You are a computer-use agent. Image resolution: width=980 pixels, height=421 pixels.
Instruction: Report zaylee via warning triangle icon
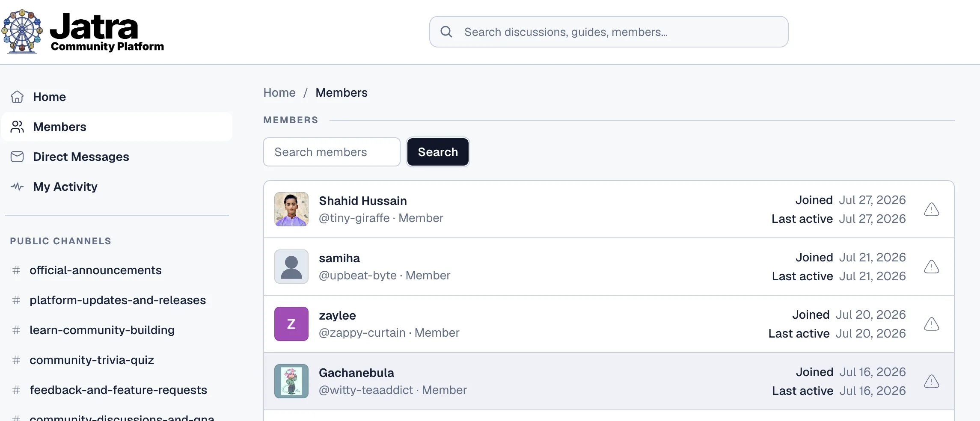tap(932, 324)
